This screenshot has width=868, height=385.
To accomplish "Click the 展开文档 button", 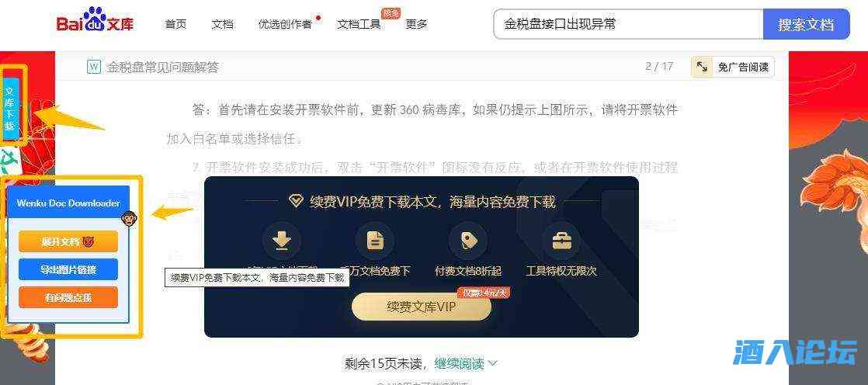I will coord(68,241).
